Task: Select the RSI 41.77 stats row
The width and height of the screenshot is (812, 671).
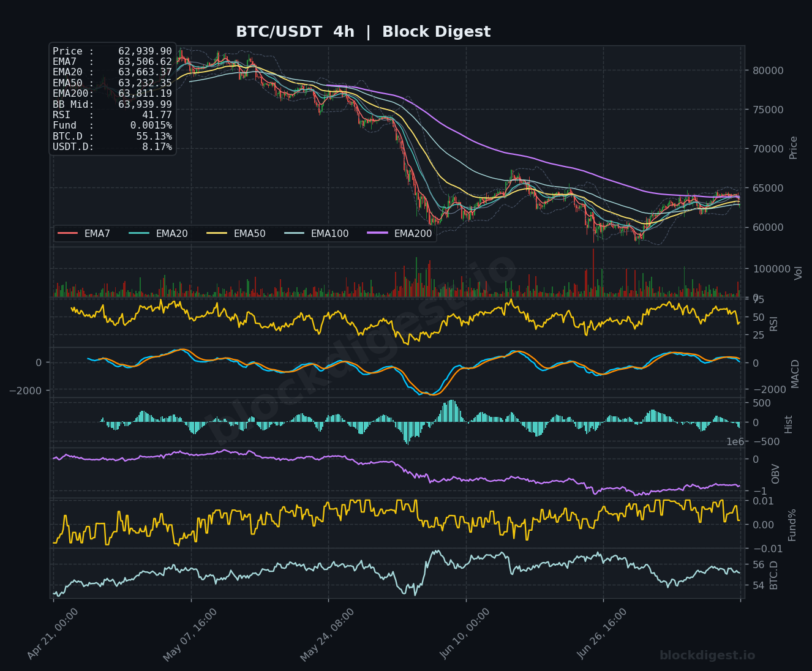Action: pyautogui.click(x=112, y=114)
